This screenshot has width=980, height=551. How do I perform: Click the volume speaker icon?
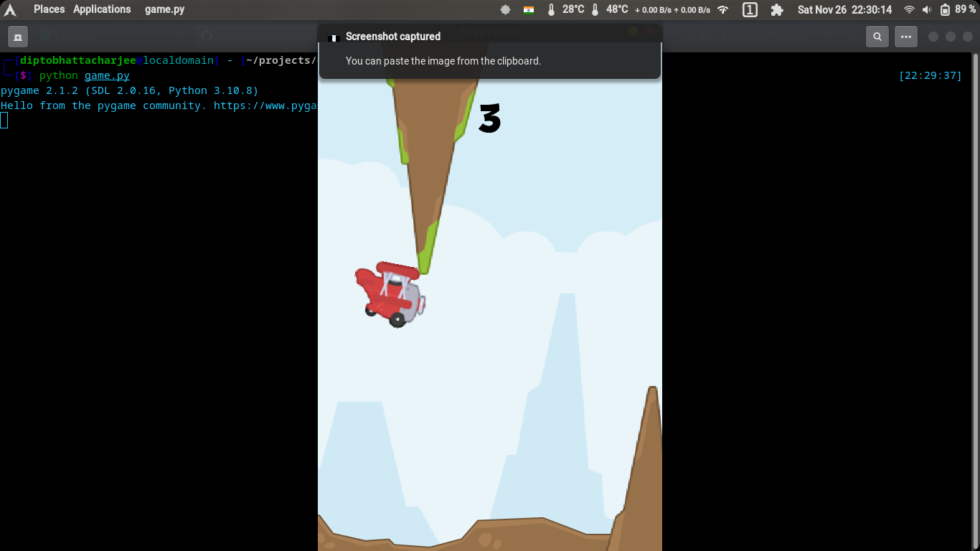(x=927, y=10)
